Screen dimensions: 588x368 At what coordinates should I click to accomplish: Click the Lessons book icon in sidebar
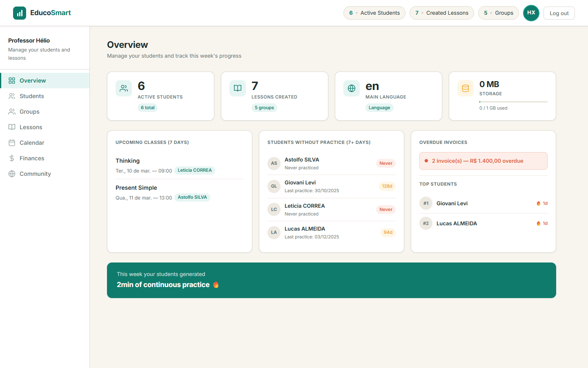pyautogui.click(x=13, y=127)
